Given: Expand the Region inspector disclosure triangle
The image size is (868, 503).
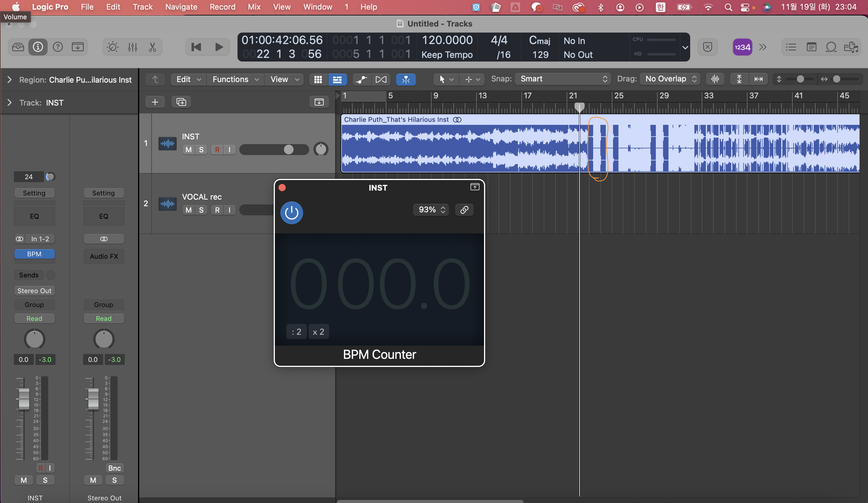Looking at the screenshot, I should click(9, 80).
